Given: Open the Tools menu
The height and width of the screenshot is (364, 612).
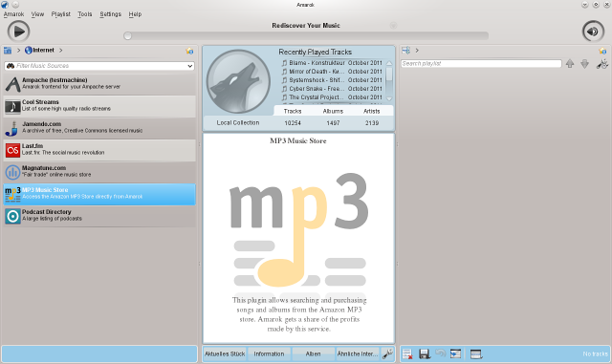Looking at the screenshot, I should coord(85,14).
